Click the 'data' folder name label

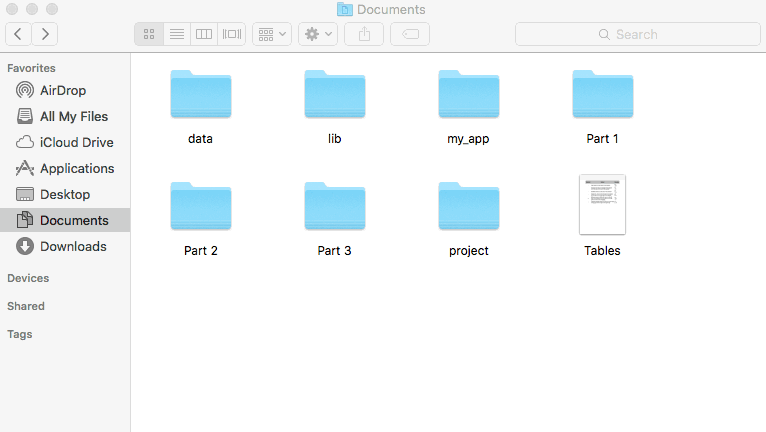tap(200, 139)
